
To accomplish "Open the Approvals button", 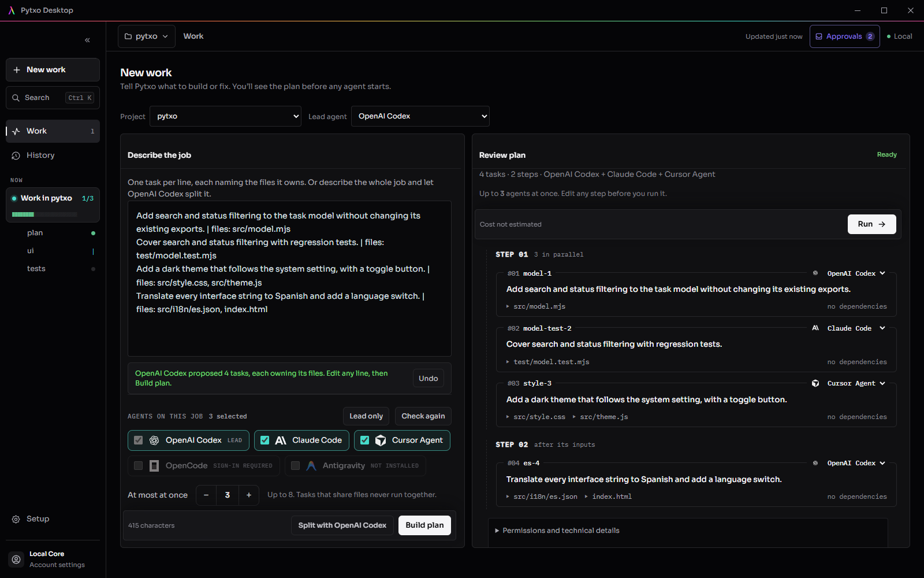I will tap(845, 36).
